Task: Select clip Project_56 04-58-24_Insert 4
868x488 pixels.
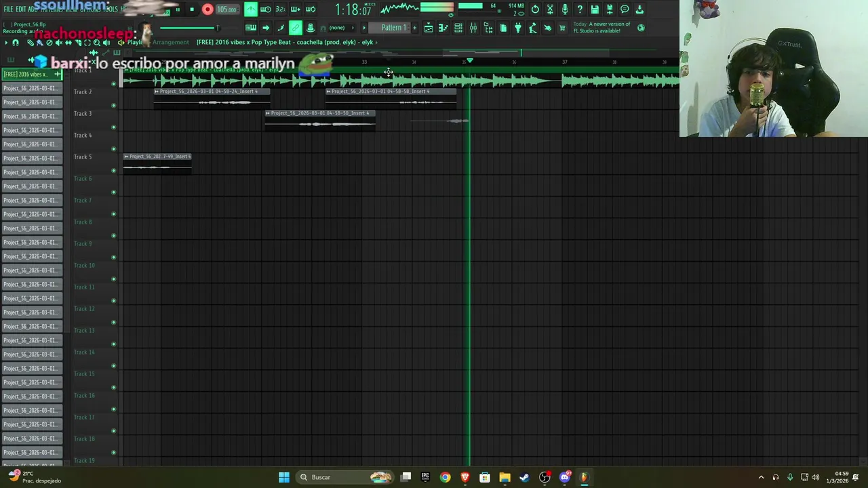Action: tap(212, 98)
